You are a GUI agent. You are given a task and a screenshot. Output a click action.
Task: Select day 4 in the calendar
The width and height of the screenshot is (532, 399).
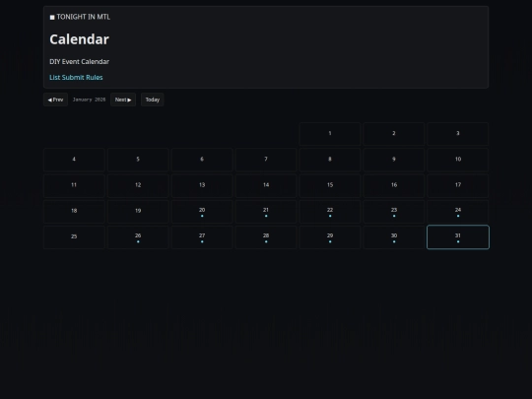[74, 160]
